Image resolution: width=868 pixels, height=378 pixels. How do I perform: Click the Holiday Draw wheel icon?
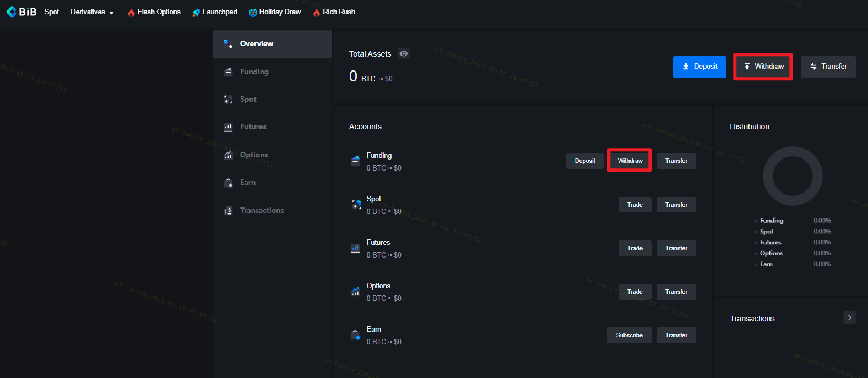pyautogui.click(x=253, y=12)
